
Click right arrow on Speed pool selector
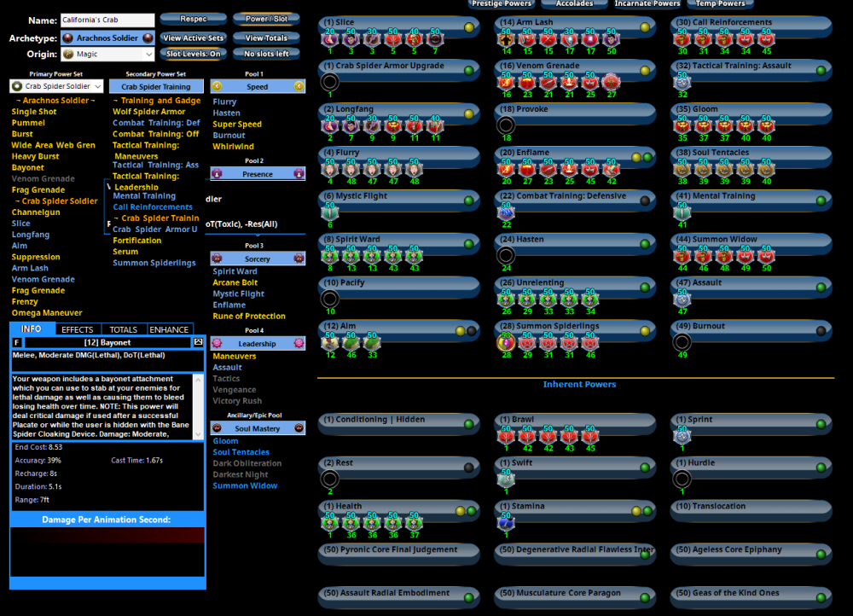pos(299,86)
